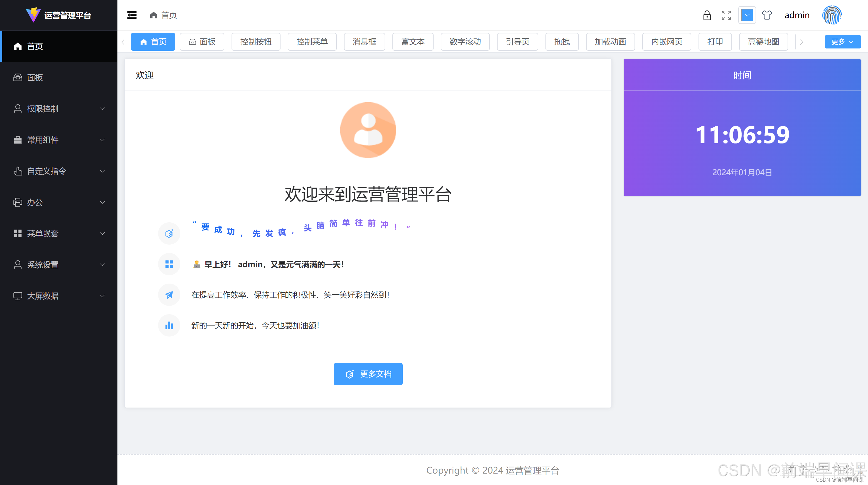
Task: Expand 权限控制 sidebar menu
Action: pyautogui.click(x=59, y=109)
